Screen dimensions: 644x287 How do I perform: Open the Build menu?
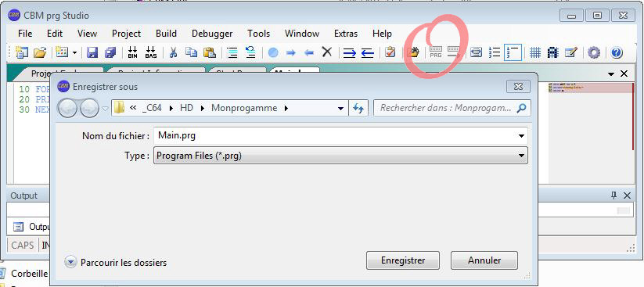pyautogui.click(x=166, y=34)
